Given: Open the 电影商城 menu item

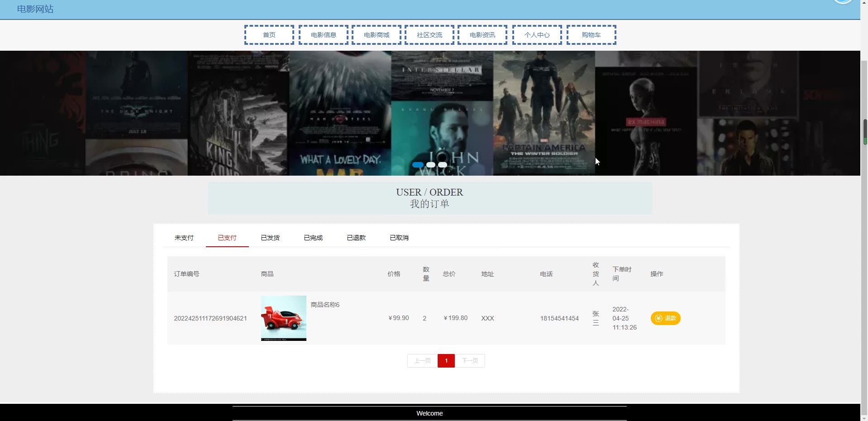Looking at the screenshot, I should point(377,35).
